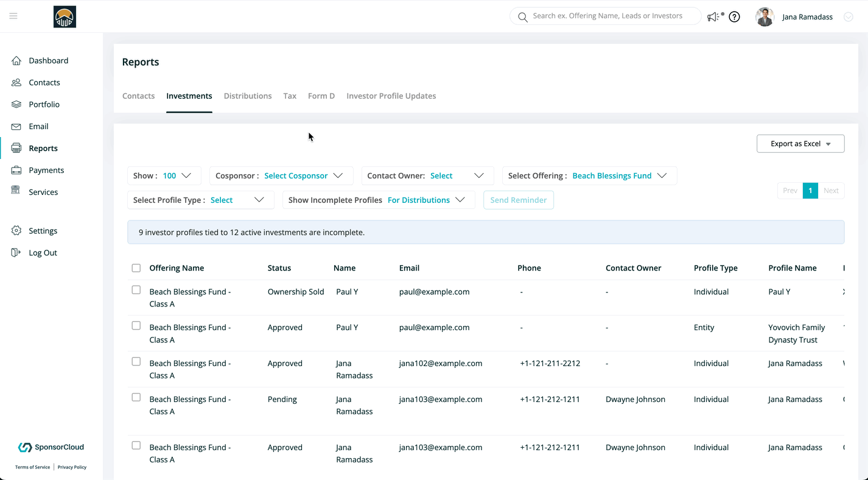
Task: Click the hamburger menu icon
Action: [13, 16]
